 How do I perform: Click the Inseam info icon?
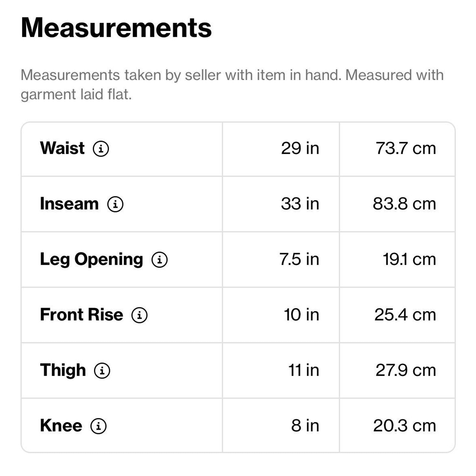(115, 204)
